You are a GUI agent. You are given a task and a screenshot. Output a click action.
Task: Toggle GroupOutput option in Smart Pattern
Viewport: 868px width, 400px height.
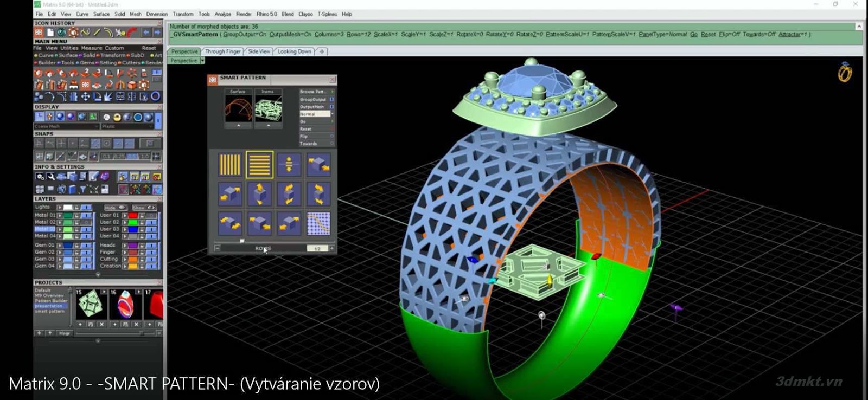pyautogui.click(x=317, y=99)
